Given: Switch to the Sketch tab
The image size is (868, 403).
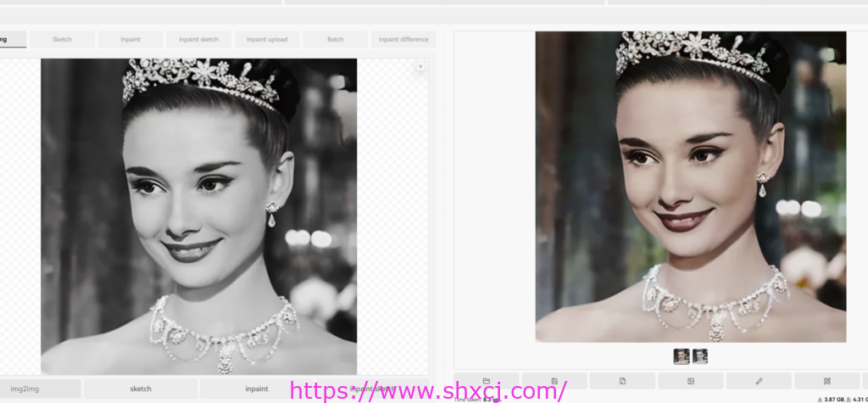Looking at the screenshot, I should point(62,39).
